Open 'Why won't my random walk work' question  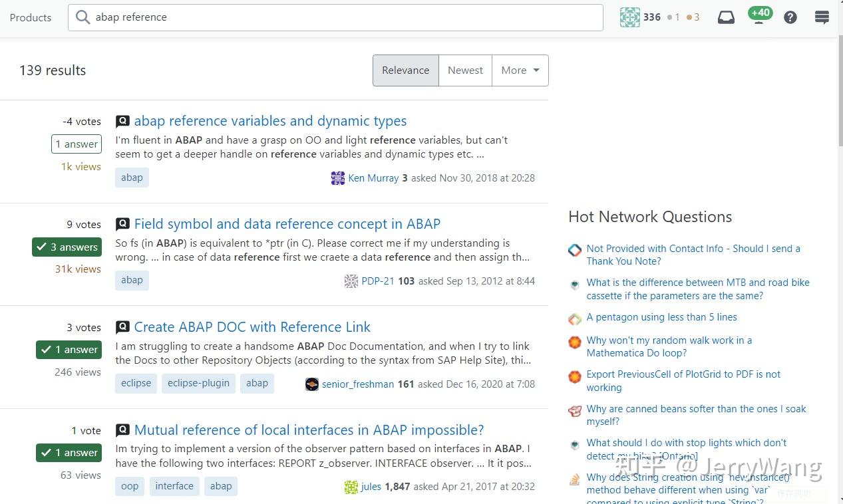click(x=669, y=346)
